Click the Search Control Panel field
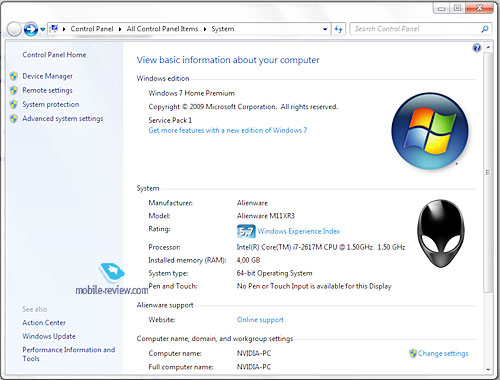Image resolution: width=500 pixels, height=380 pixels. 414,29
